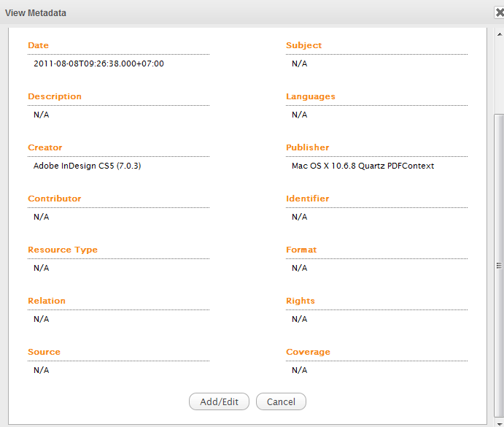
Task: Select the Languages heading
Action: (311, 96)
